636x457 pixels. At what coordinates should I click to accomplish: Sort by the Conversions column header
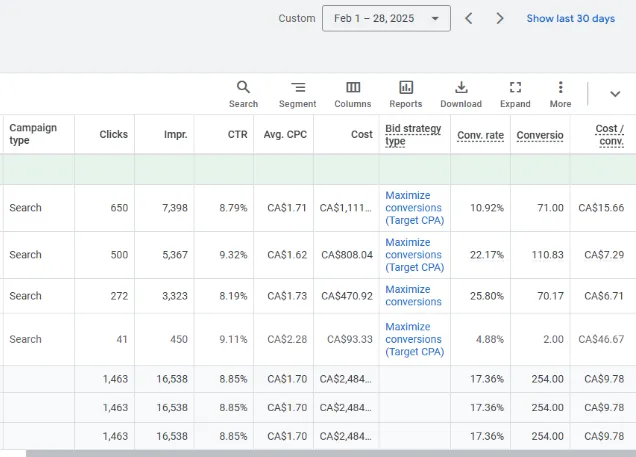coord(540,135)
